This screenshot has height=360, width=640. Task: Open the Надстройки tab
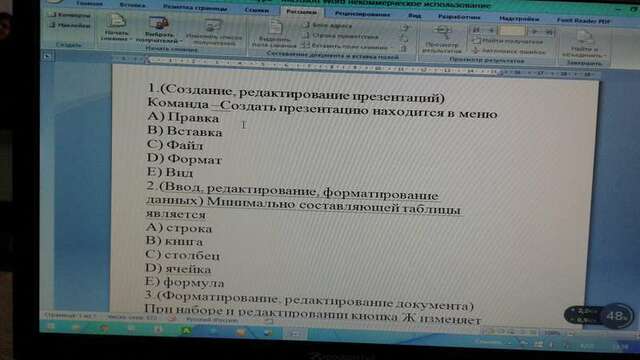click(519, 18)
